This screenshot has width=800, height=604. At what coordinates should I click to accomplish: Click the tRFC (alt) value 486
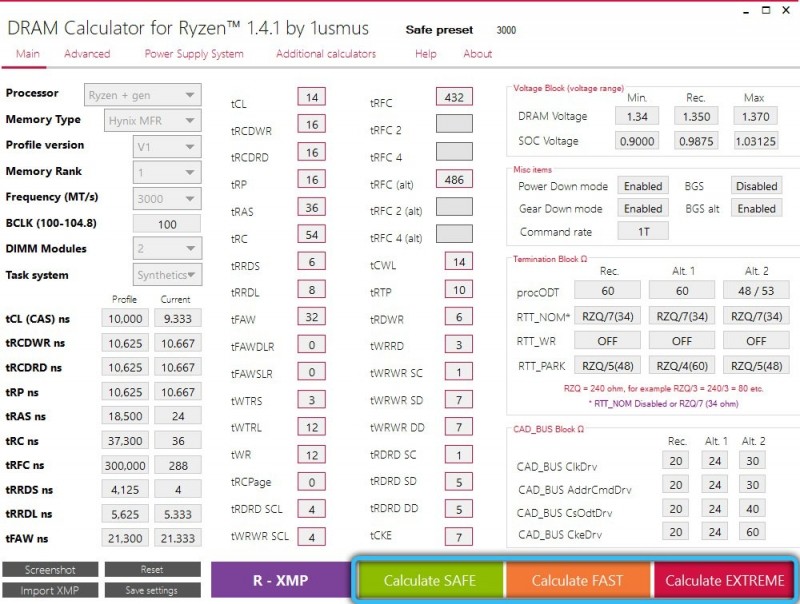pos(454,180)
